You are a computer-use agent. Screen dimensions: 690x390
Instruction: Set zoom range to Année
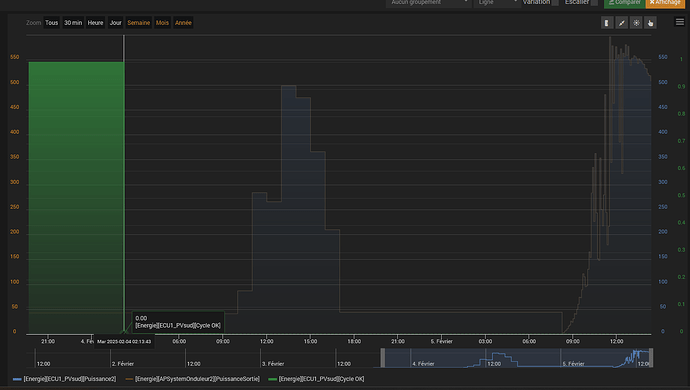coord(183,23)
